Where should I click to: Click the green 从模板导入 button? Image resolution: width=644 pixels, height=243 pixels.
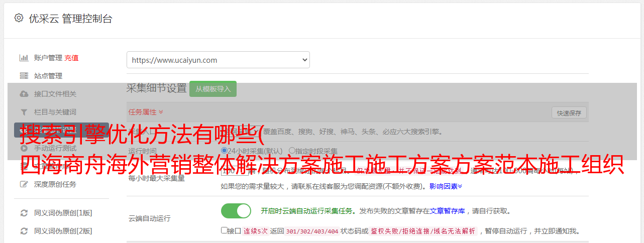click(x=213, y=89)
